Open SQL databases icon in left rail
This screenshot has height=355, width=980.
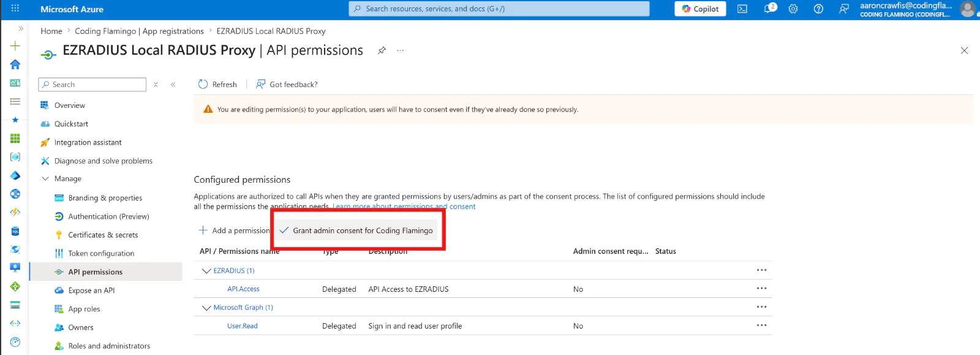point(15,231)
